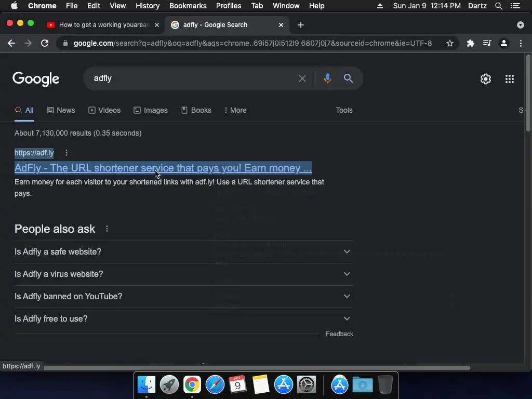The height and width of the screenshot is (399, 532).
Task: Select the All results tab
Action: pos(24,110)
